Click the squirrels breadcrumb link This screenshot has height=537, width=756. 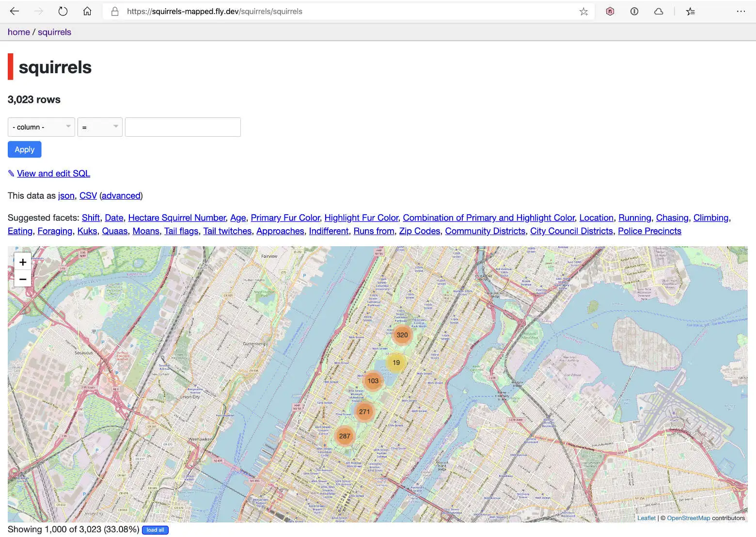54,32
